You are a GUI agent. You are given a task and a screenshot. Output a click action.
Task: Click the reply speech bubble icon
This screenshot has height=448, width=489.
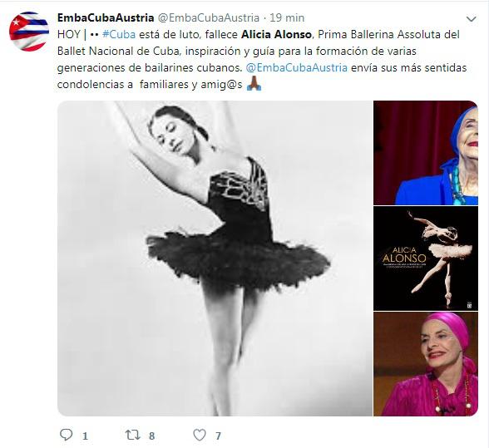coord(67,435)
